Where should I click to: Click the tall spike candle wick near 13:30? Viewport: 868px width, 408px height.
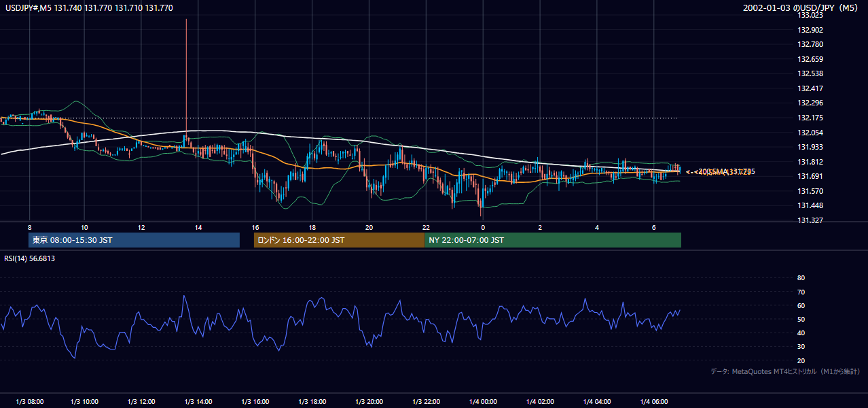pos(185,78)
